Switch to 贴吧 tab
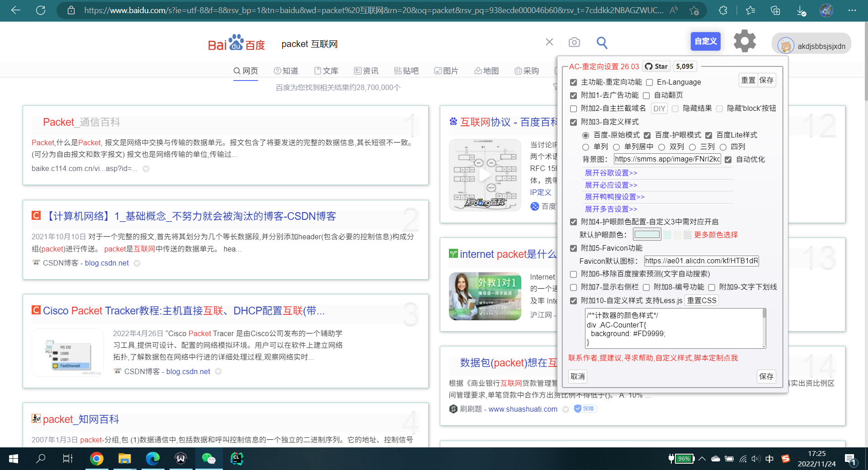This screenshot has height=470, width=868. [x=406, y=71]
